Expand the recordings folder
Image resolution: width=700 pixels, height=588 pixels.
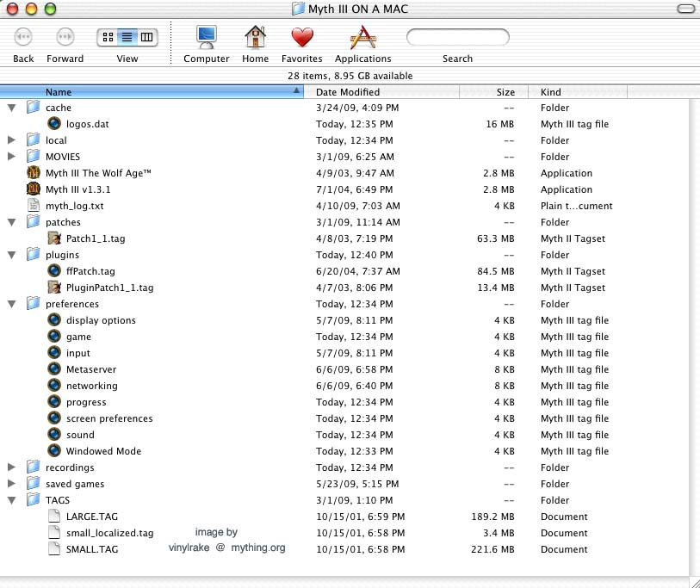[11, 467]
